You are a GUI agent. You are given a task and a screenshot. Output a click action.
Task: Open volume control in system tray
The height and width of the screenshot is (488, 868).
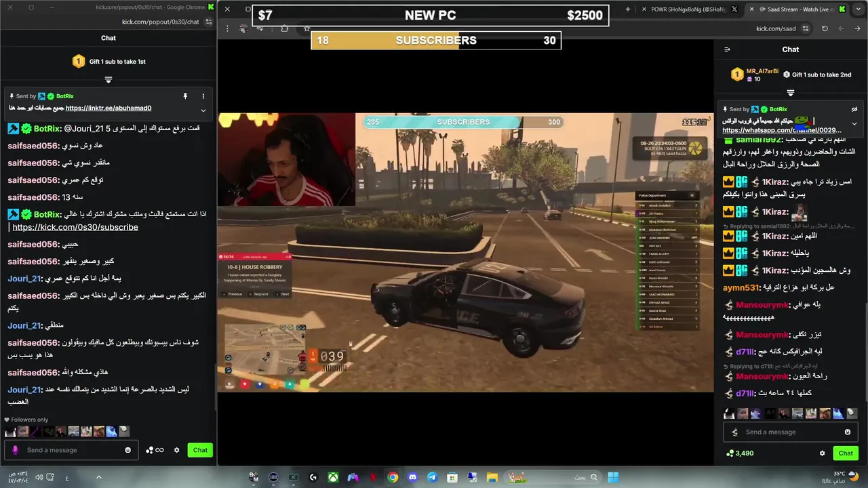(x=39, y=477)
